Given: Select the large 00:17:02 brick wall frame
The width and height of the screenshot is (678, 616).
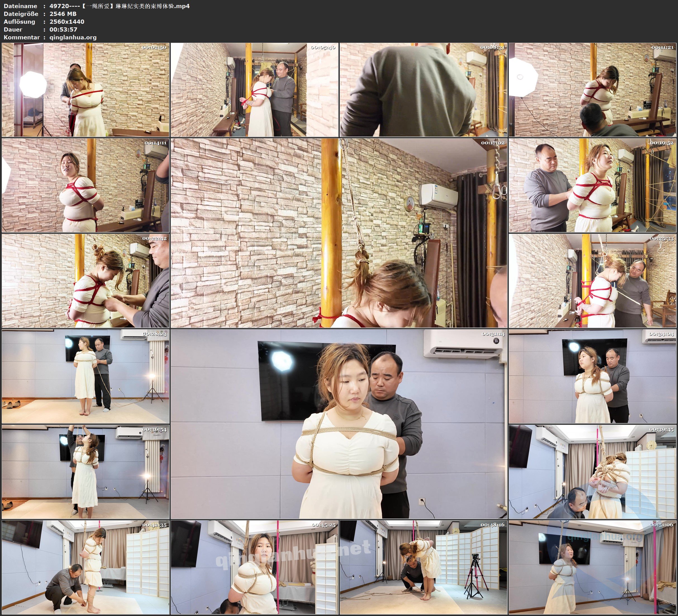Looking at the screenshot, I should (339, 233).
